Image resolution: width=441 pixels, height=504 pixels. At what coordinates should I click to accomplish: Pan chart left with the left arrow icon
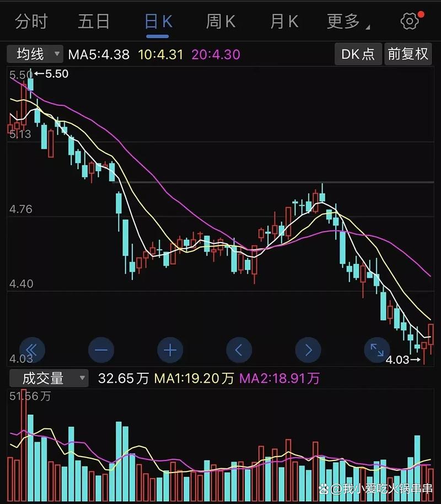(x=239, y=350)
